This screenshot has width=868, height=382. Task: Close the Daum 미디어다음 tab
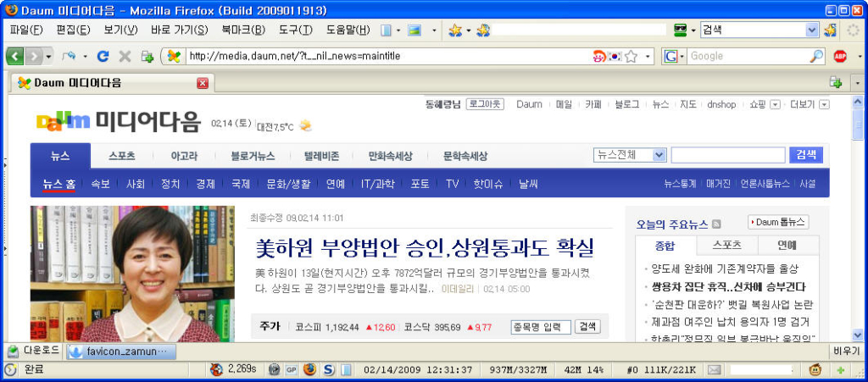tap(203, 83)
